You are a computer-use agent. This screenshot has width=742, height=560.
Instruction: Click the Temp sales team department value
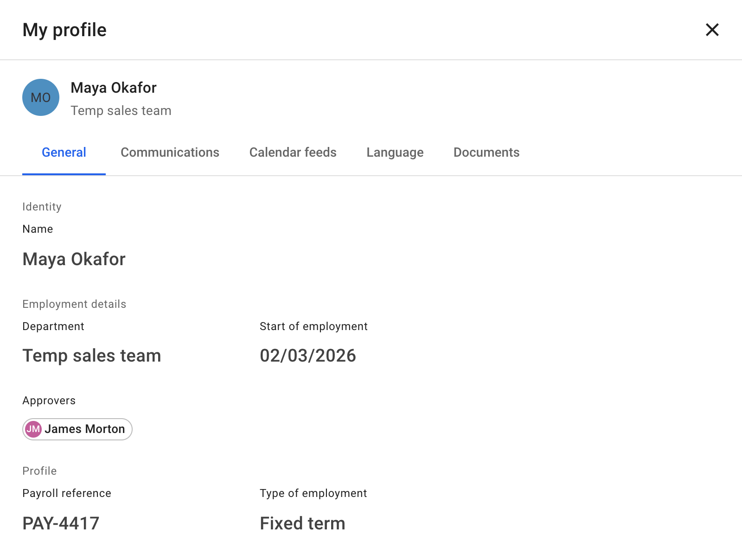coord(92,356)
